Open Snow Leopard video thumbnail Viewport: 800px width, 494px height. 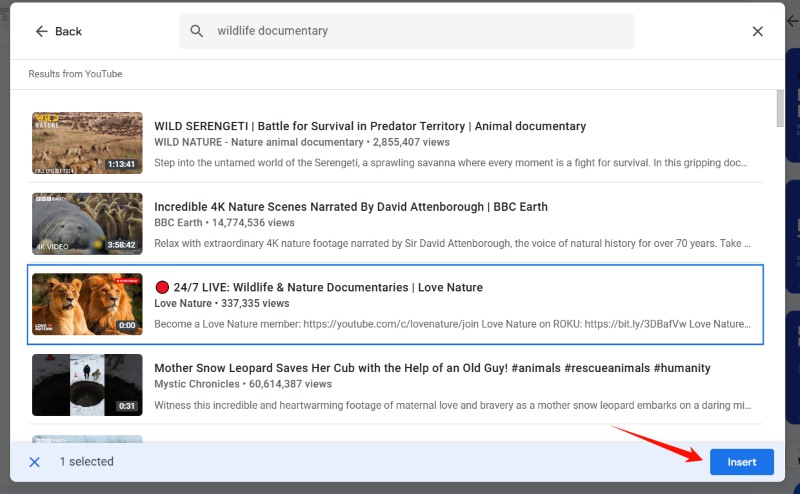tap(87, 385)
